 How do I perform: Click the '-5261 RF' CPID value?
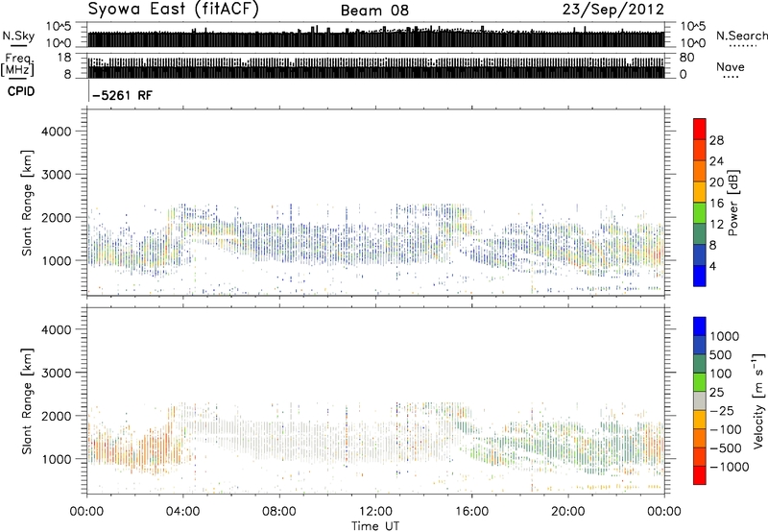(122, 95)
